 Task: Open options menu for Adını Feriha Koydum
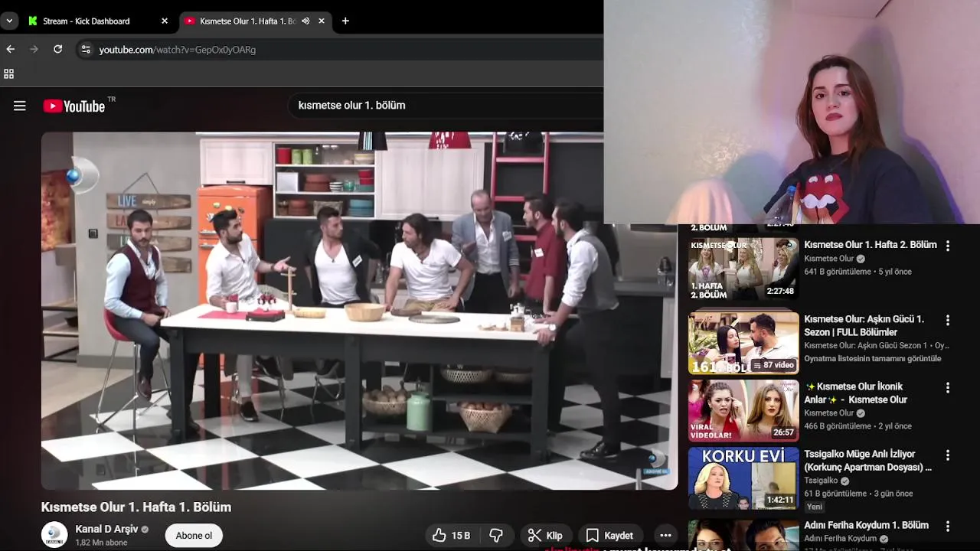click(947, 527)
